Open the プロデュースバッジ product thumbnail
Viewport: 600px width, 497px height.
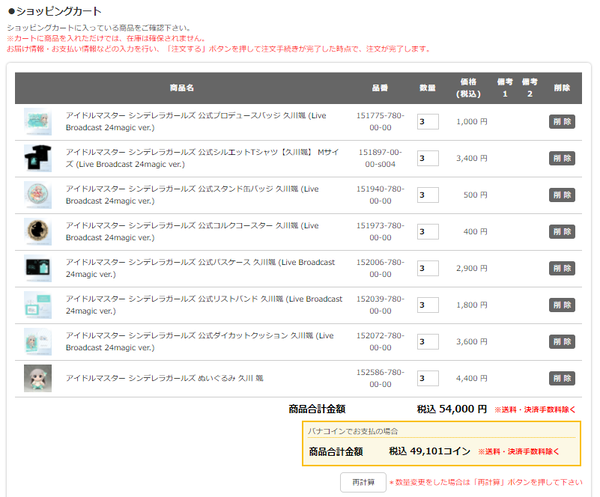[x=38, y=122]
